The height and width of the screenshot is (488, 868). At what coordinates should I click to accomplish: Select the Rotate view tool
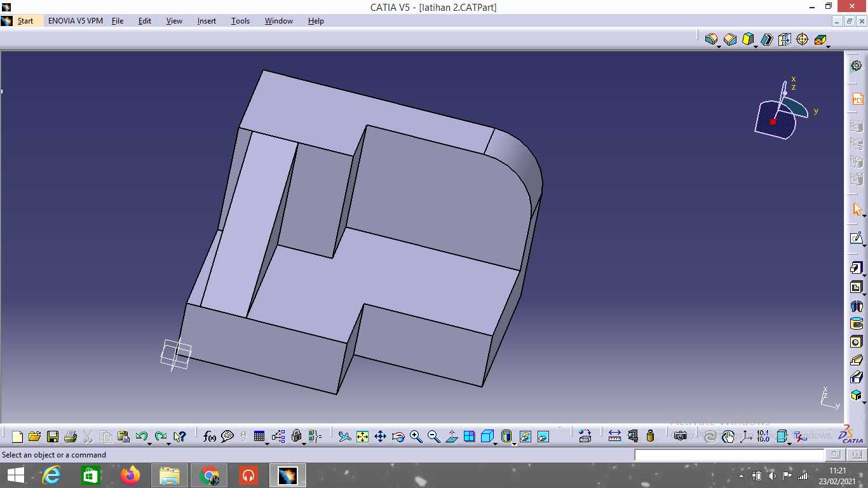point(398,437)
